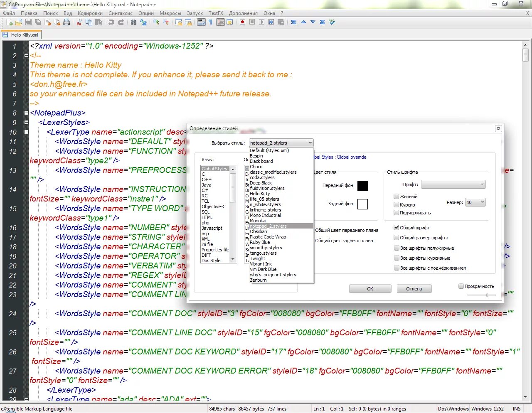Show all characters with the pilcrow icon
The width and height of the screenshot is (532, 413).
click(x=210, y=22)
